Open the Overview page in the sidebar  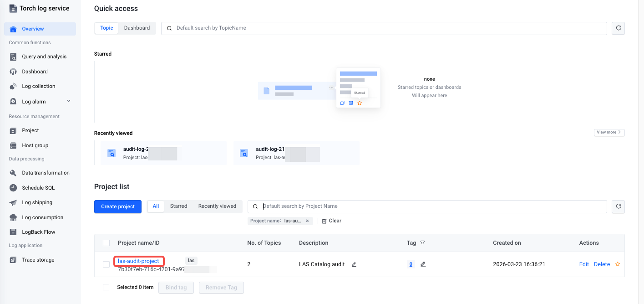tap(40, 29)
